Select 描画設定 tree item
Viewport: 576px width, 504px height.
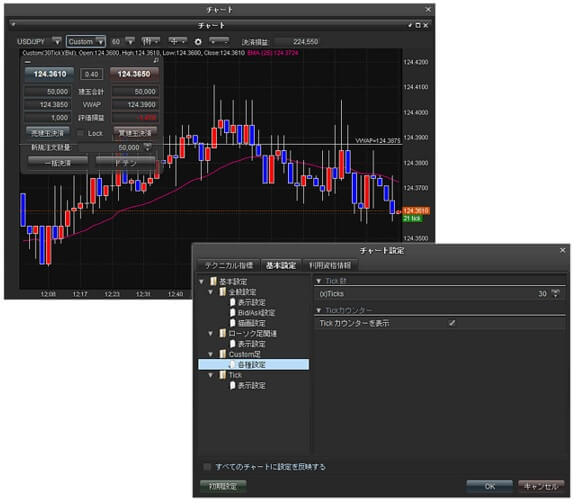(x=252, y=323)
